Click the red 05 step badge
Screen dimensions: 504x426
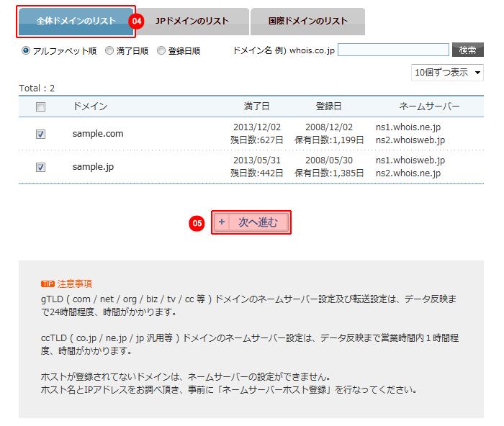[x=197, y=223]
